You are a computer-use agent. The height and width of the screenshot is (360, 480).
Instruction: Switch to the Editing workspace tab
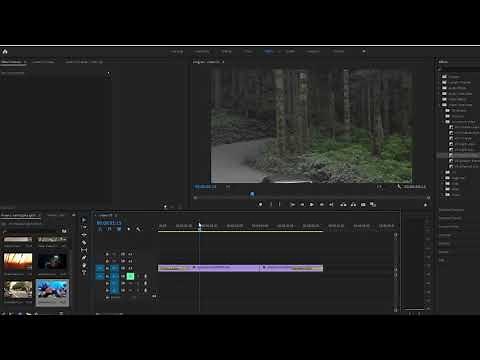point(226,51)
